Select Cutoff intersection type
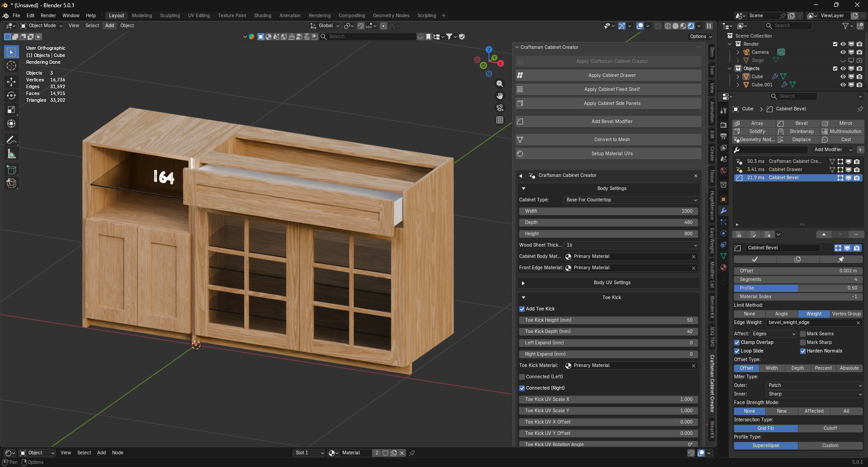This screenshot has height=467, width=868. (x=830, y=429)
